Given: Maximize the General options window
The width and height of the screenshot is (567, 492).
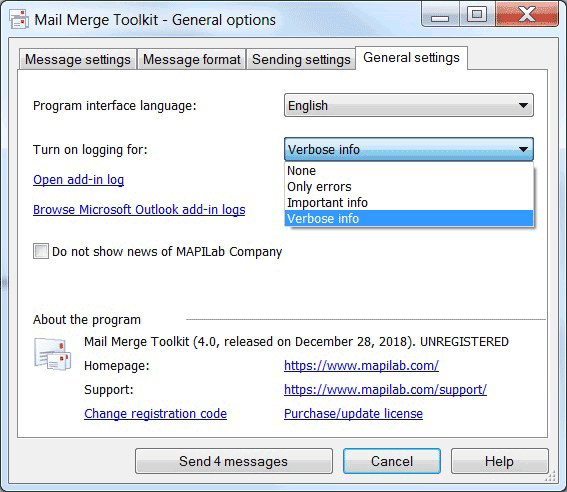Looking at the screenshot, I should click(x=477, y=15).
